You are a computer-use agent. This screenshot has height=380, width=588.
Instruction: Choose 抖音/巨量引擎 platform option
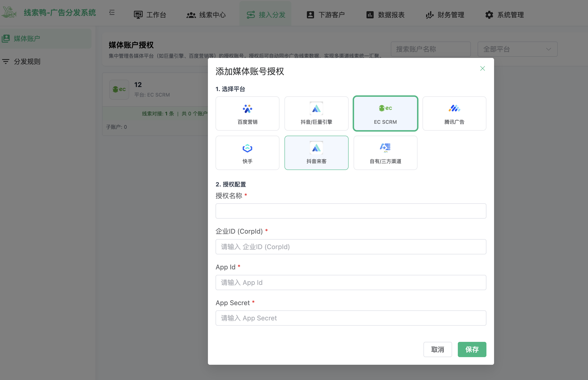[x=316, y=113]
